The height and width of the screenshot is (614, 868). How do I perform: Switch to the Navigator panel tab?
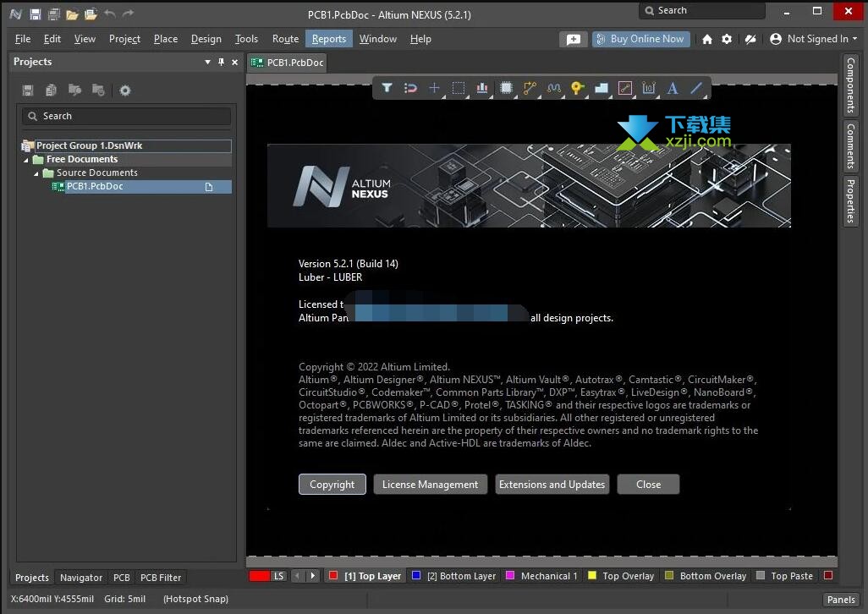pyautogui.click(x=81, y=578)
